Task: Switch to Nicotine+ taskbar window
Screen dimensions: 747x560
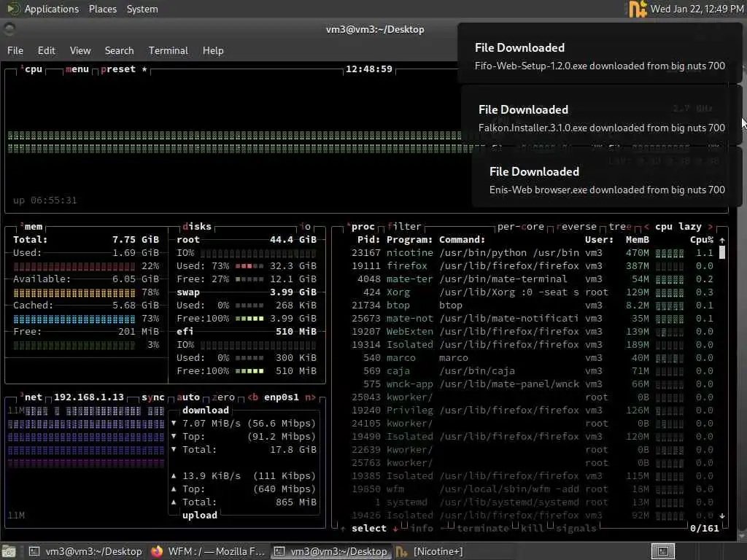Action: coord(430,551)
